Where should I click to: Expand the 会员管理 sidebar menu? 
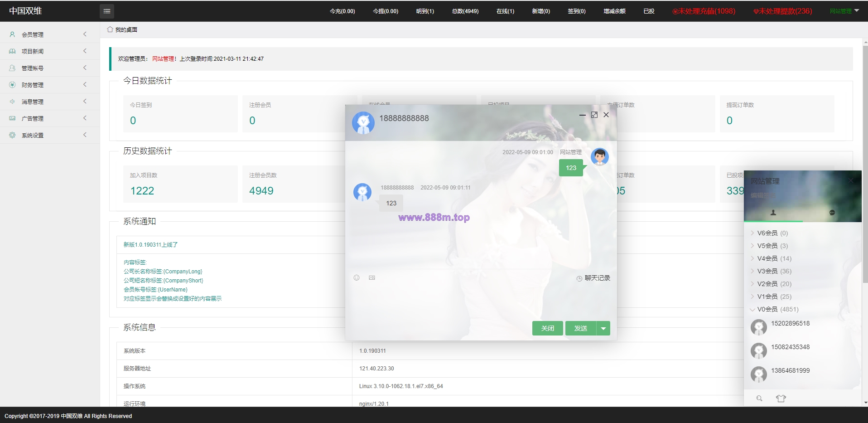pos(50,34)
